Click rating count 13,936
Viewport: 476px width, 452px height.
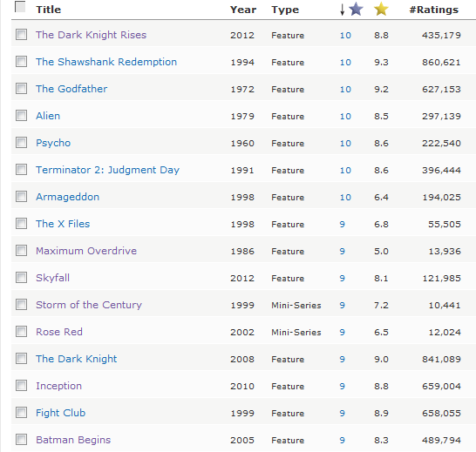(x=445, y=251)
